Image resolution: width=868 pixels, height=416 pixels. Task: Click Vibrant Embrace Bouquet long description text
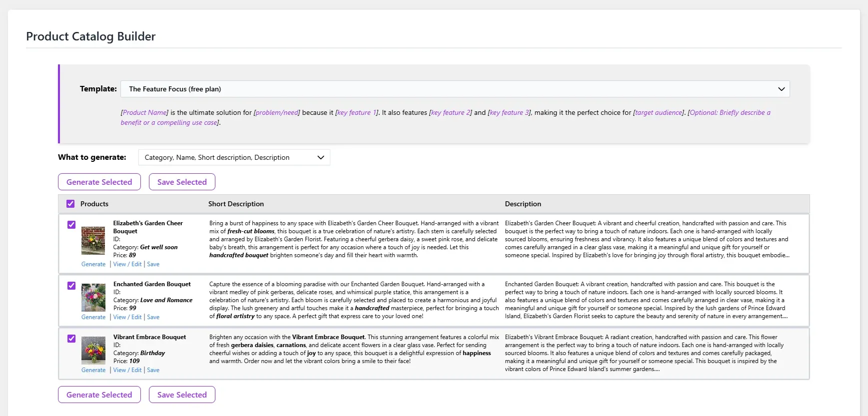(x=644, y=353)
